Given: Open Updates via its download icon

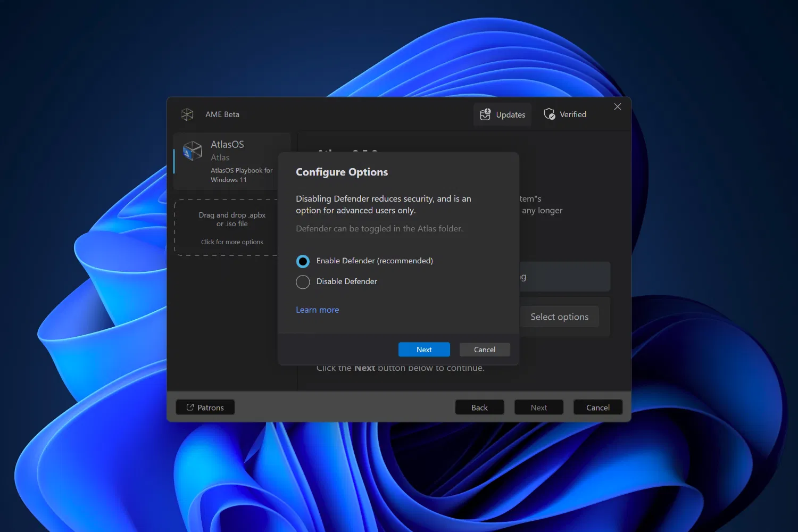Looking at the screenshot, I should click(x=485, y=114).
